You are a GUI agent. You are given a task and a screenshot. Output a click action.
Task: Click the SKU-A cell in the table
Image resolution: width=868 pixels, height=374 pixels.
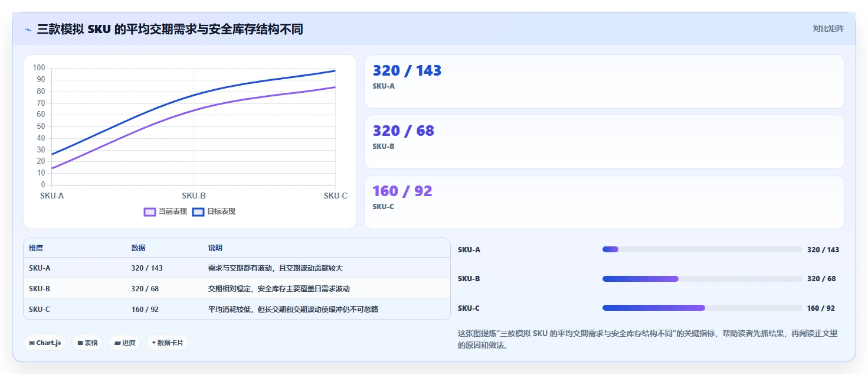pyautogui.click(x=40, y=268)
